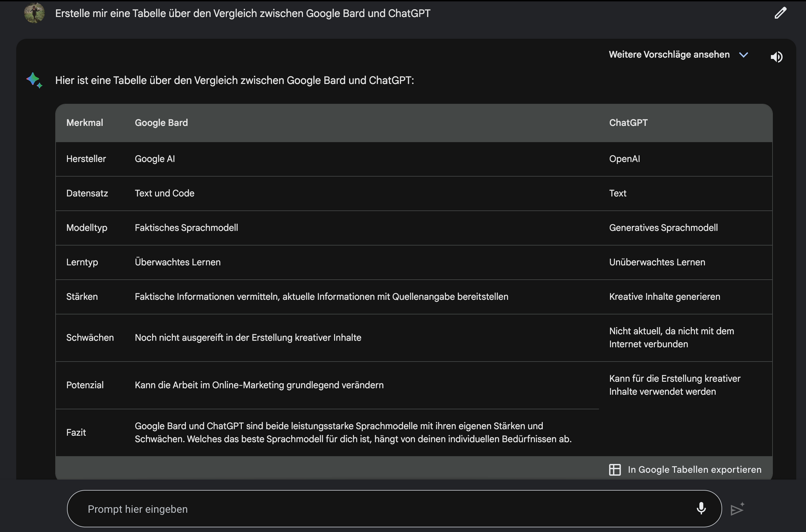Focus the 'Prompt hier eingeben' field
The height and width of the screenshot is (532, 806).
394,509
